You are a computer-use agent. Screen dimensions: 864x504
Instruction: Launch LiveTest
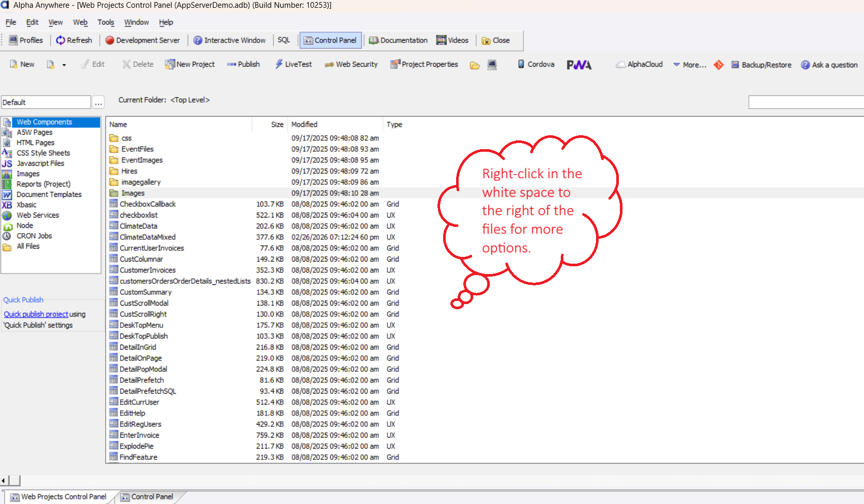coord(293,64)
